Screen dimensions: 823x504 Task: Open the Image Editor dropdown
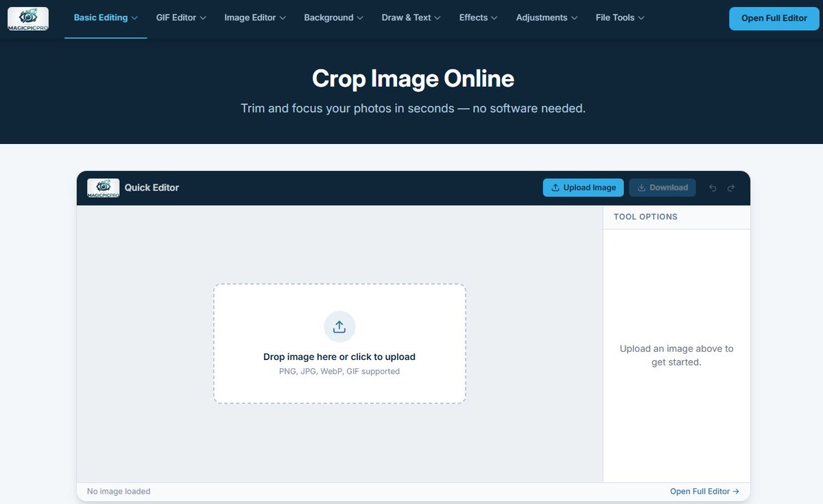point(255,18)
